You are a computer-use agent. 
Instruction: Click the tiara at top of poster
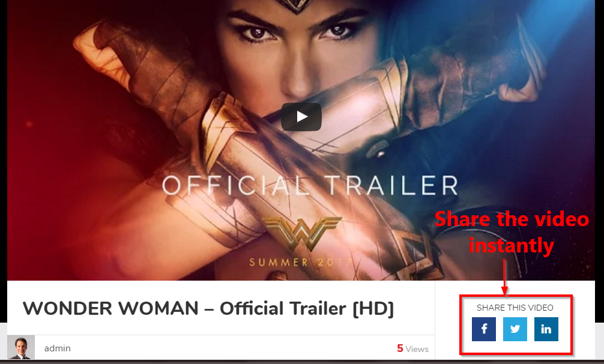coord(297,5)
